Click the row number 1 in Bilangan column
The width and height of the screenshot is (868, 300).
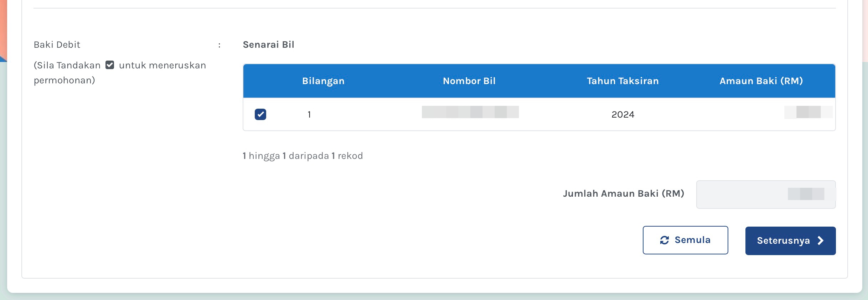309,114
